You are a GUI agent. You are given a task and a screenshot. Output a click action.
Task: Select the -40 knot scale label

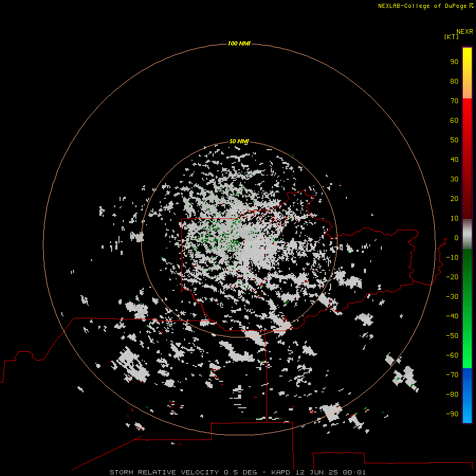tap(452, 316)
